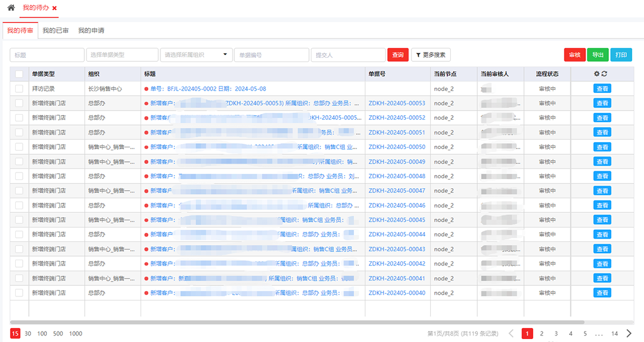Image resolution: width=644 pixels, height=342 pixels.
Task: Click red dot on BFJL-202405-0002 row
Action: 146,89
